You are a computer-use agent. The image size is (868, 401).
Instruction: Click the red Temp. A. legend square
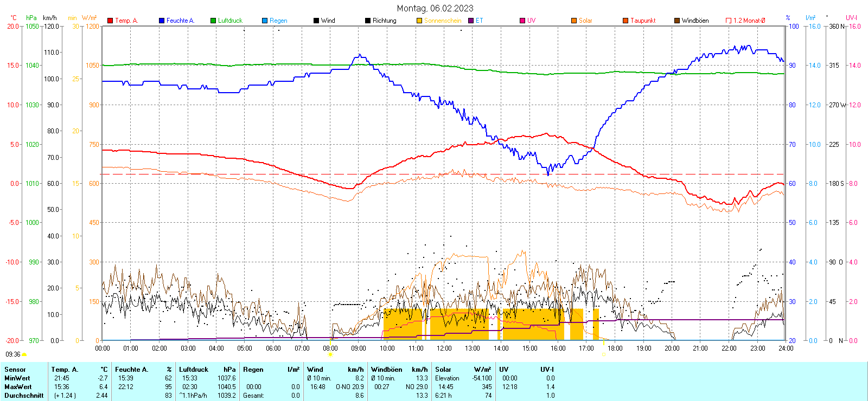tap(110, 21)
